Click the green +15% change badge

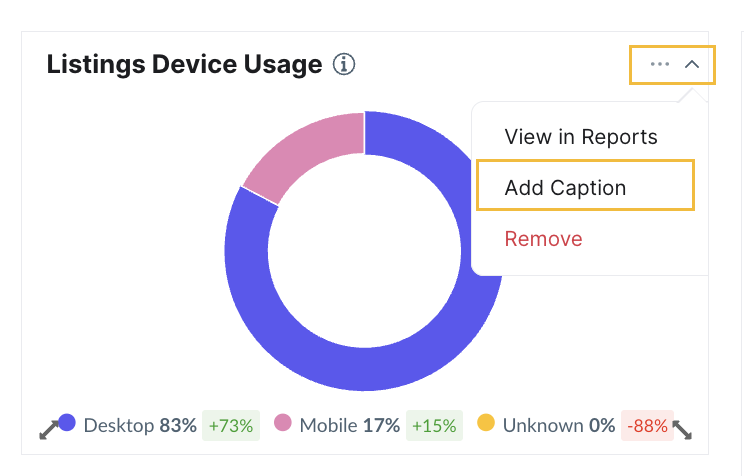coord(434,426)
